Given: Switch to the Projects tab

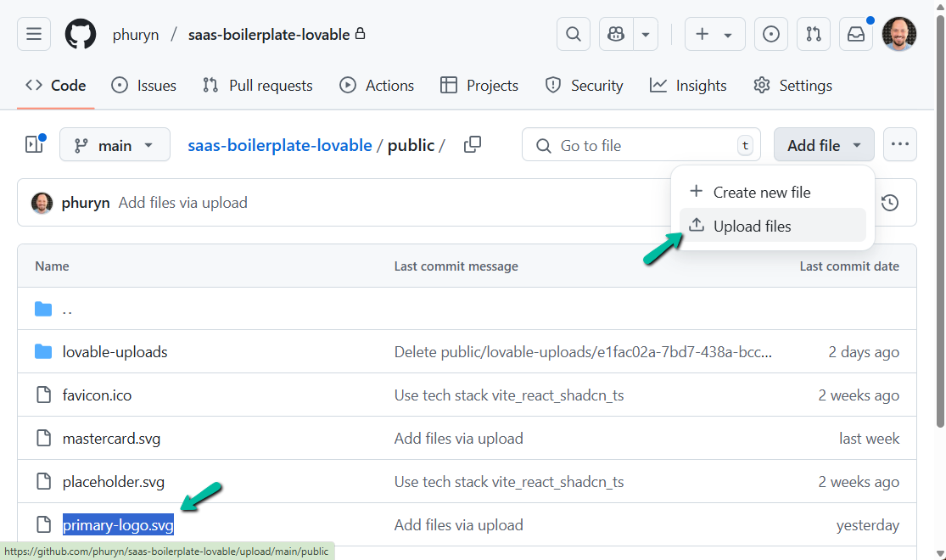Looking at the screenshot, I should pyautogui.click(x=479, y=86).
